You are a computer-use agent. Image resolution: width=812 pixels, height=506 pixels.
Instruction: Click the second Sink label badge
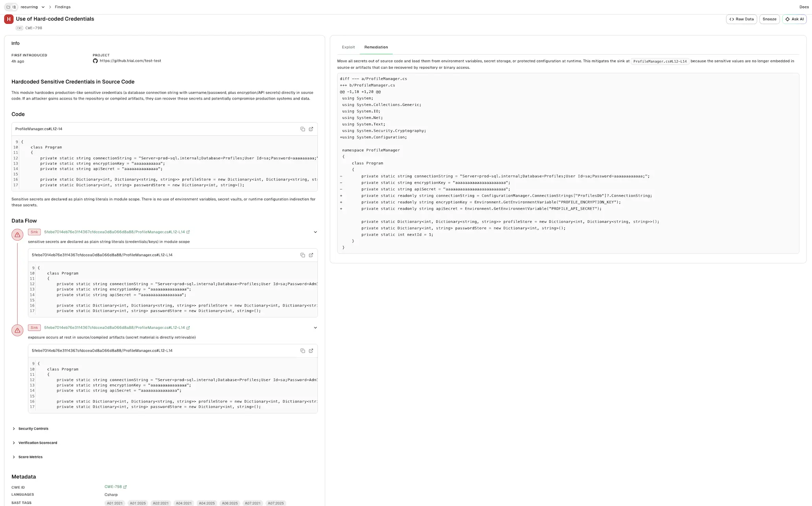[x=34, y=328]
